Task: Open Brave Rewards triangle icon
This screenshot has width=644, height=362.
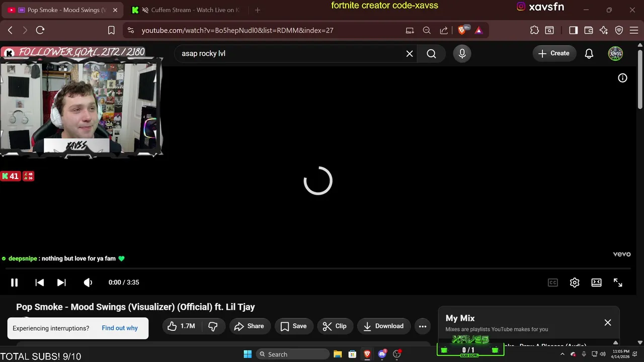Action: point(478,30)
